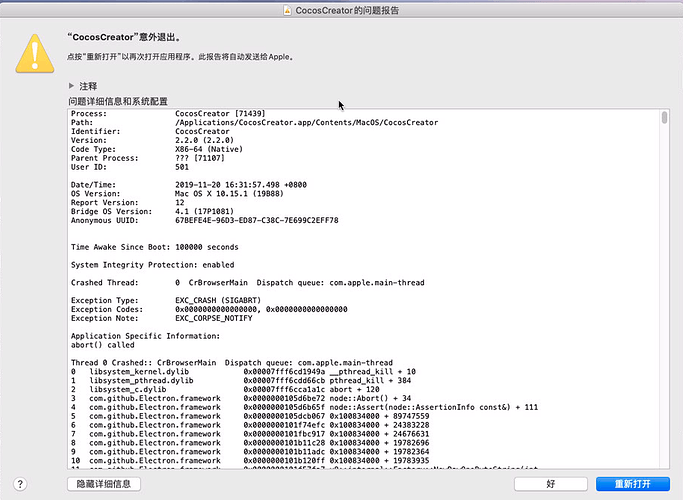Screen dimensions: 683x500
Task: Open help with the question mark button
Action: 20,484
